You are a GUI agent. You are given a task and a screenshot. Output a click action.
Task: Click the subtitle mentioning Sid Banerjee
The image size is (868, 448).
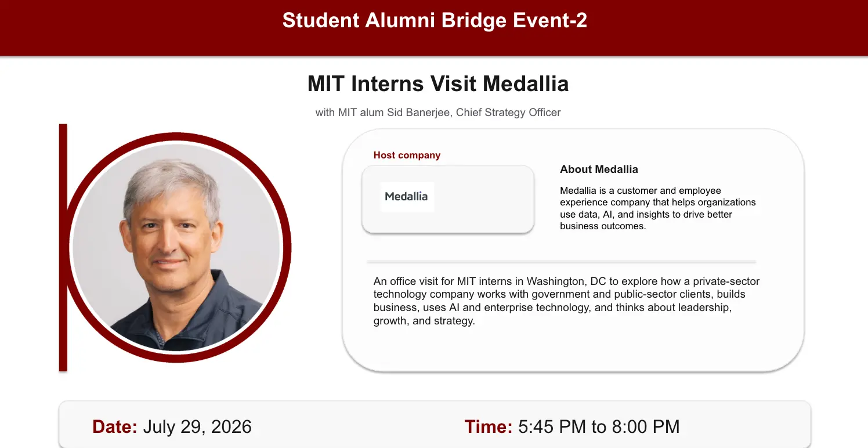[438, 113]
